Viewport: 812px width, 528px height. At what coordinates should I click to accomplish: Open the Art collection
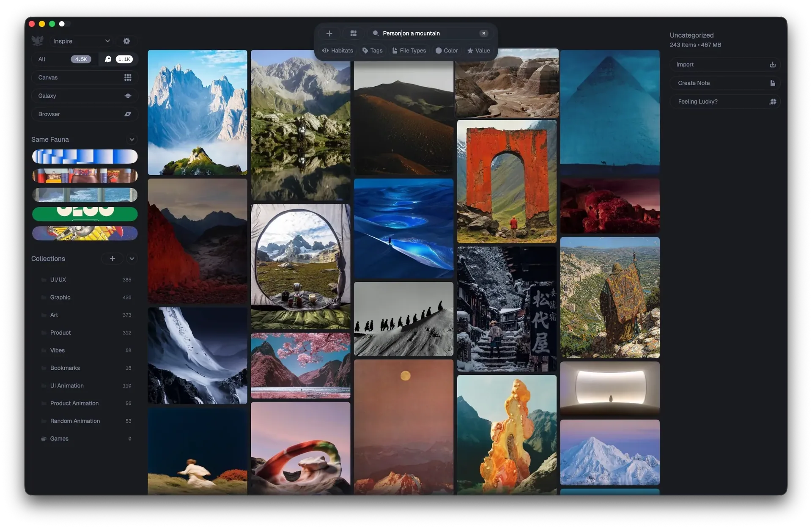(x=85, y=315)
